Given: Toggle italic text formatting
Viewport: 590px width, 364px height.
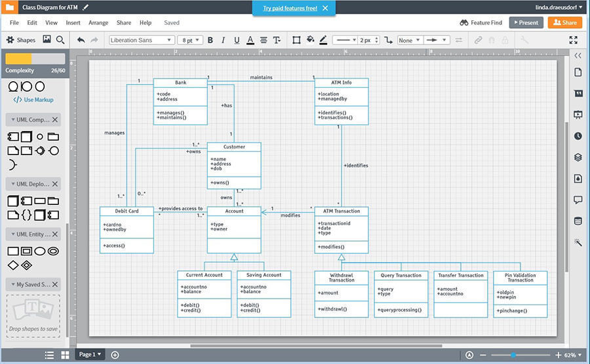Looking at the screenshot, I should click(x=224, y=40).
